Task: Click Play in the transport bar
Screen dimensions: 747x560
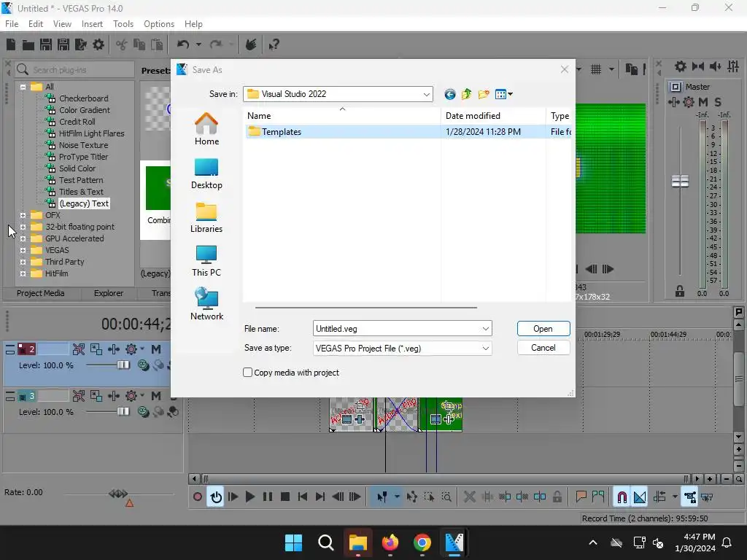Action: tap(249, 497)
